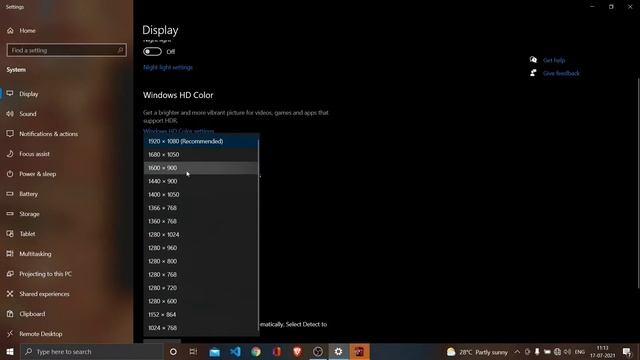Open Power & sleep settings
This screenshot has width=640, height=360.
(x=38, y=174)
